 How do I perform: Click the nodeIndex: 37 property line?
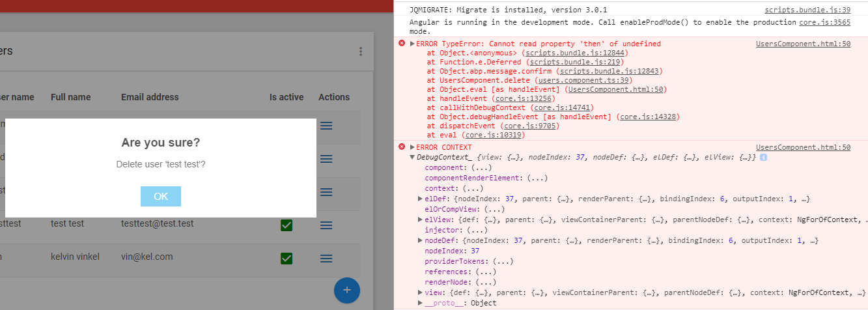tap(453, 251)
